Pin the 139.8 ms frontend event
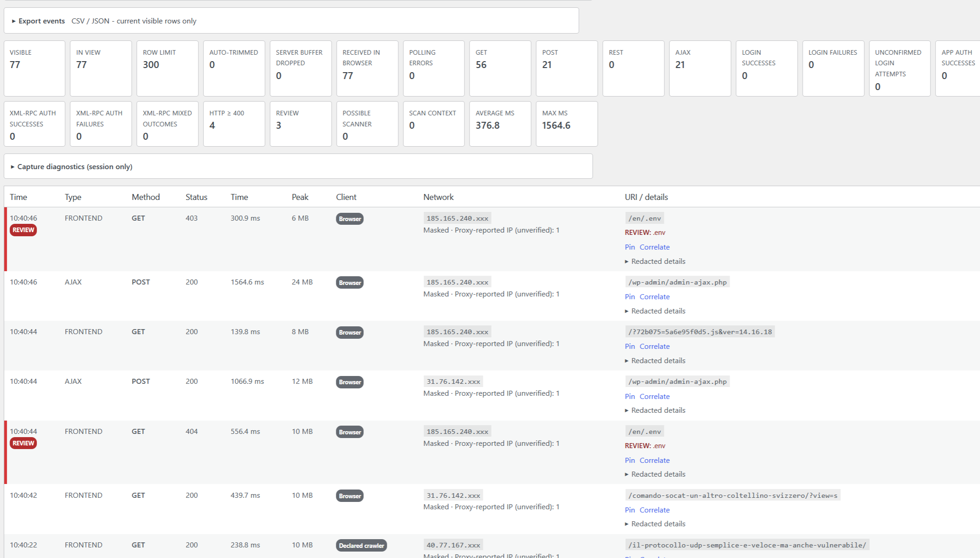The image size is (980, 558). pyautogui.click(x=629, y=346)
